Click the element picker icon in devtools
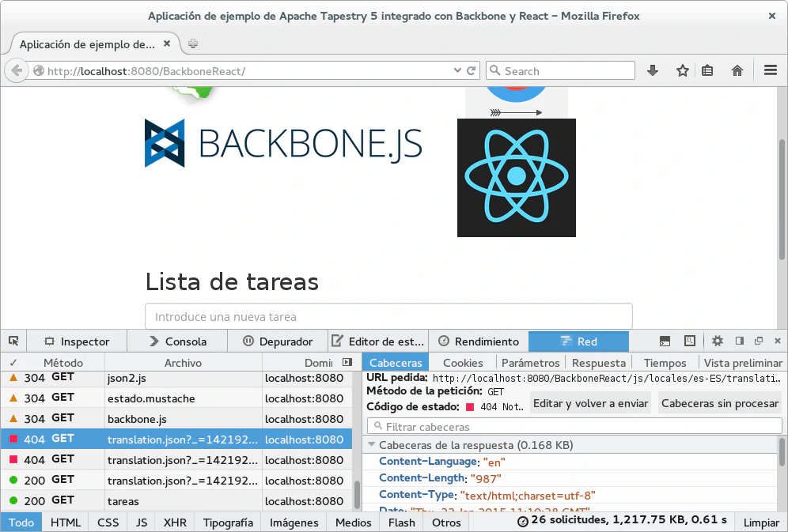This screenshot has width=788, height=532. tap(13, 341)
